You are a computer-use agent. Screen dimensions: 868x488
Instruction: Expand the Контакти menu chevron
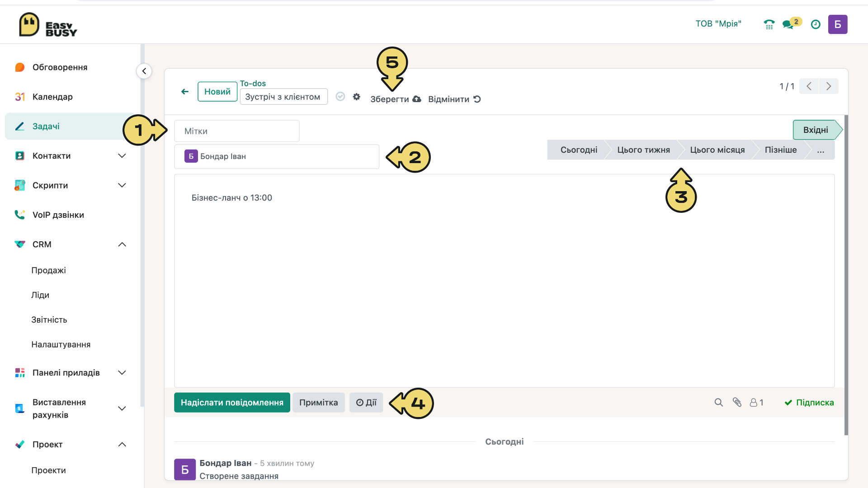click(x=122, y=156)
